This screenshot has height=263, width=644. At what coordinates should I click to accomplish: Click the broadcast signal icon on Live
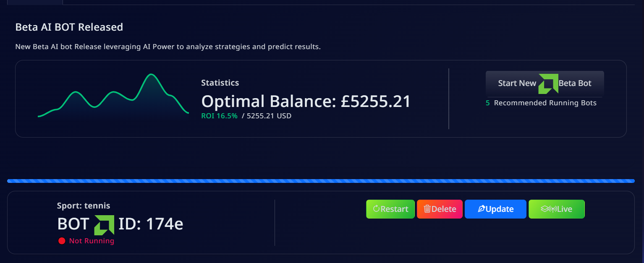[553, 209]
